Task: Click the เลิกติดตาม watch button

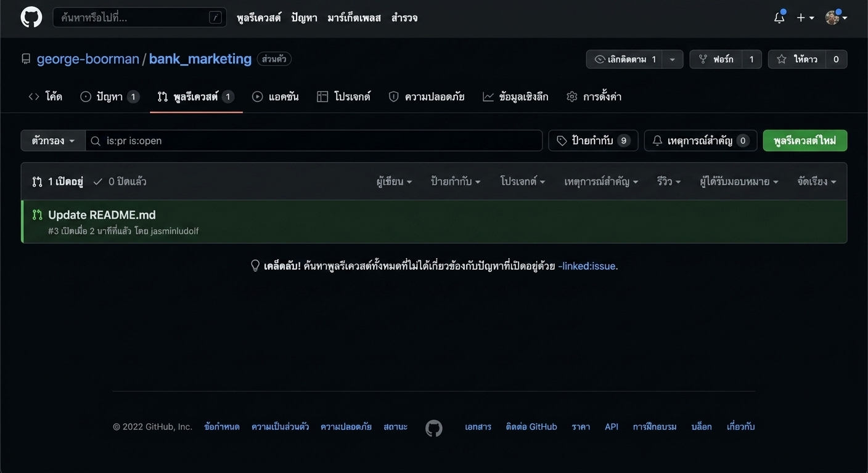Action: (x=624, y=59)
